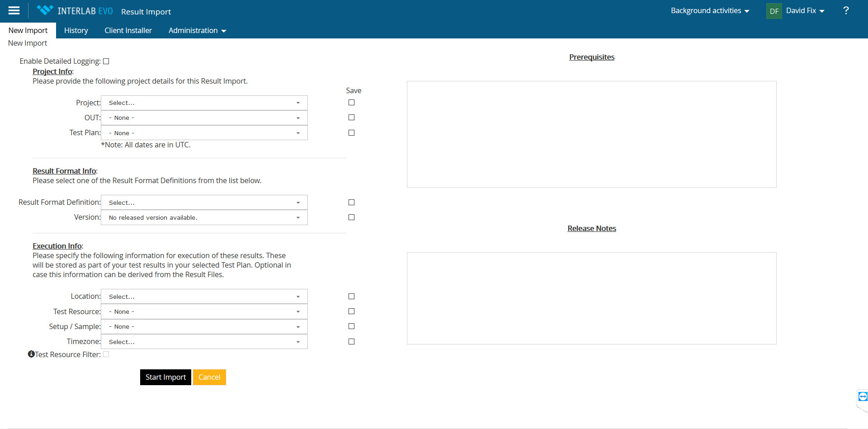Tick the Save checkbox for Timezone

351,342
